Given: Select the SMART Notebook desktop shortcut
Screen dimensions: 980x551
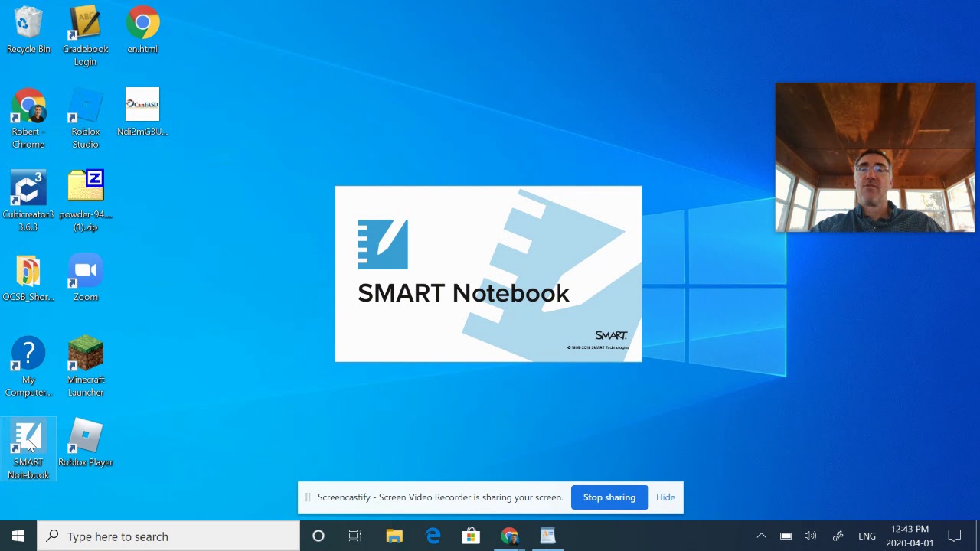Looking at the screenshot, I should [28, 449].
